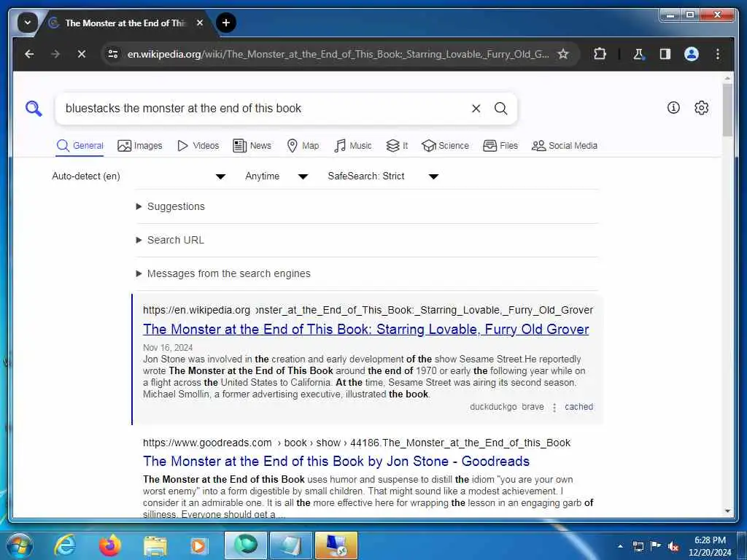This screenshot has height=560, width=747.
Task: Open the search info (about) icon
Action: 673,108
